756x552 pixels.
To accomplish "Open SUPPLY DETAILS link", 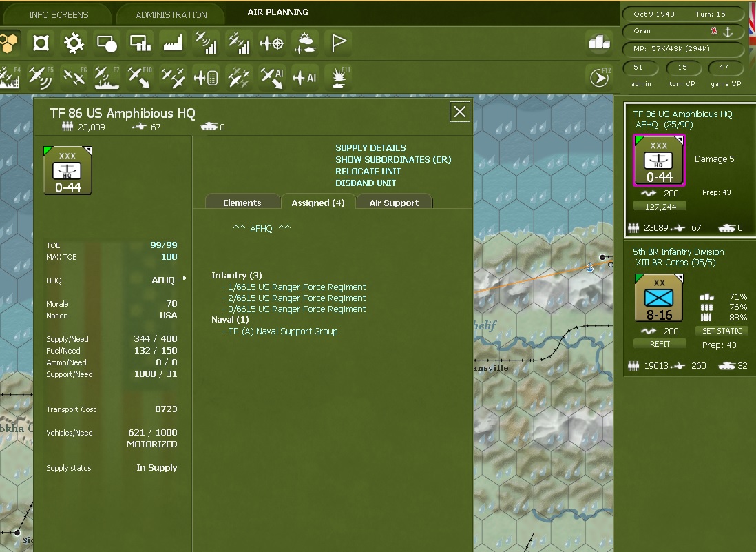I will 370,147.
